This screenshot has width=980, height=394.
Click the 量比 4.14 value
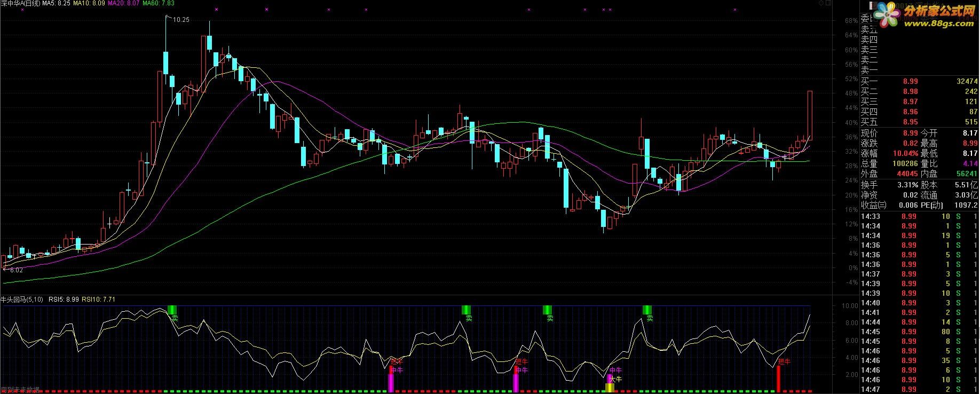[x=970, y=164]
